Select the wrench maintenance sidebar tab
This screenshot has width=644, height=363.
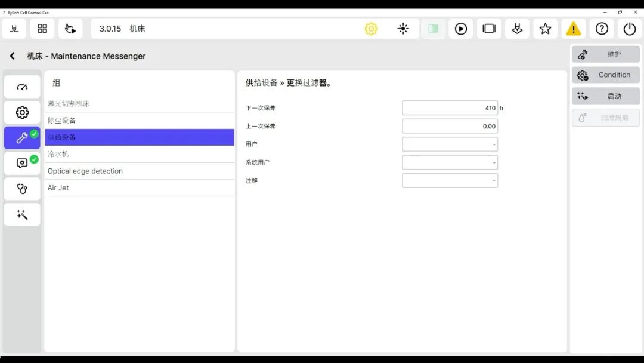(x=22, y=138)
